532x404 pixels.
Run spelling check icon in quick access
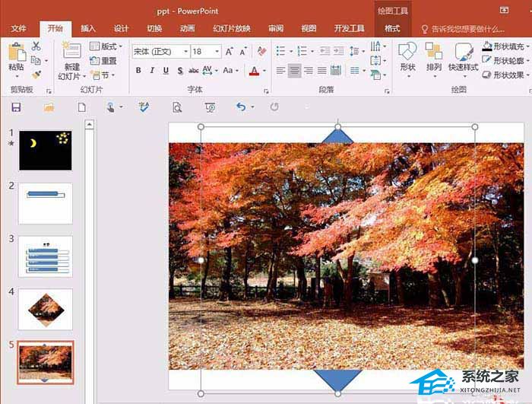(x=144, y=107)
